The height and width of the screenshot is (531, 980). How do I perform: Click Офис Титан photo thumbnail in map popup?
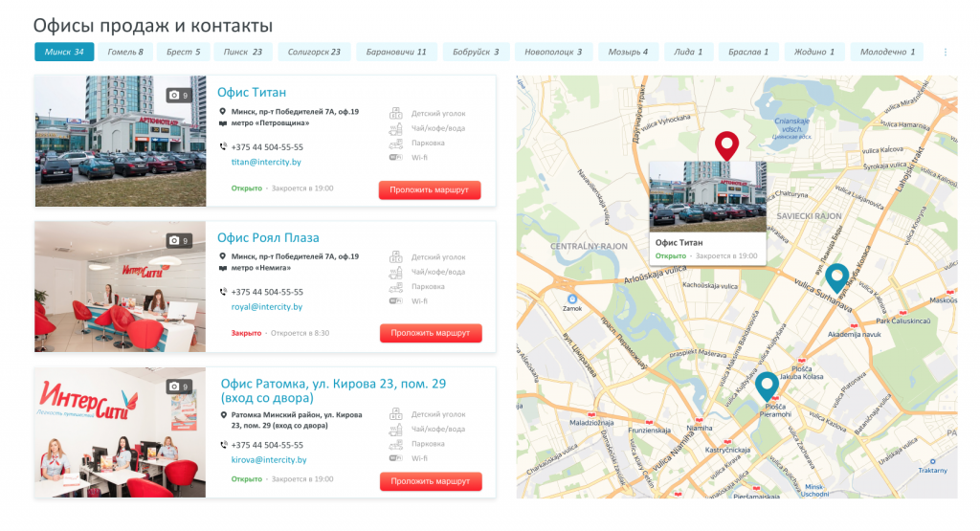point(707,196)
